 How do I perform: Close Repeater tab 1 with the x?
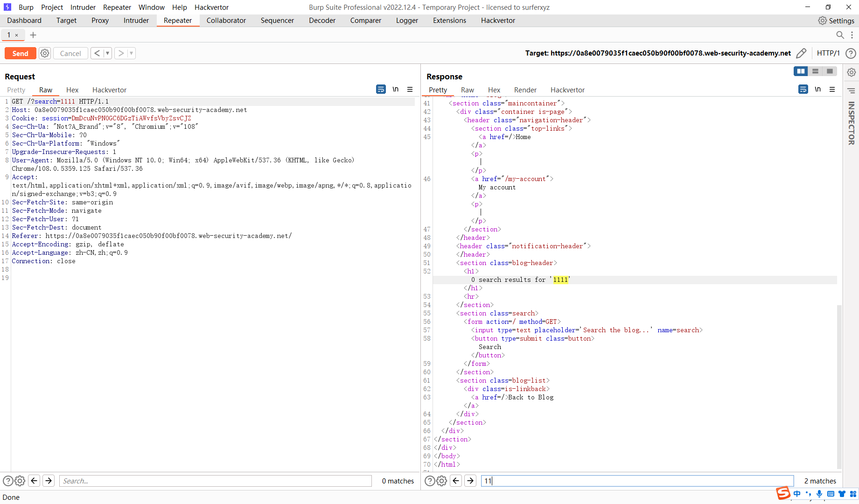point(17,35)
